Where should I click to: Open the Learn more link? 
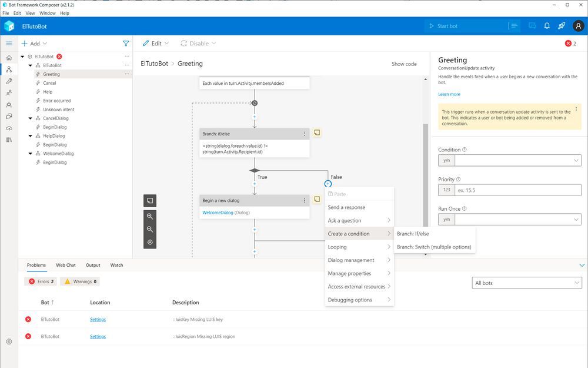[x=449, y=94]
